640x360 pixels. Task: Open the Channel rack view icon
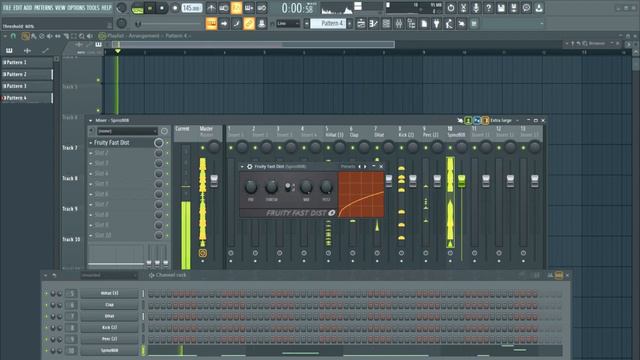point(386,24)
